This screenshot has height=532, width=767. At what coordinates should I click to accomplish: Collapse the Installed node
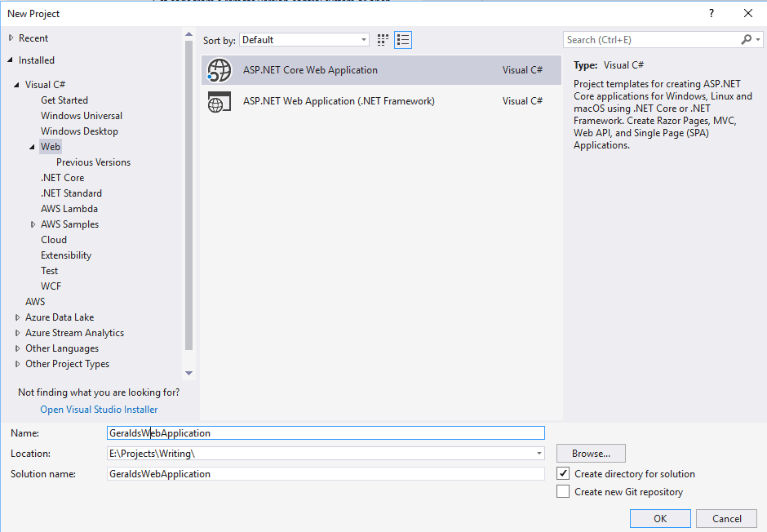click(11, 60)
